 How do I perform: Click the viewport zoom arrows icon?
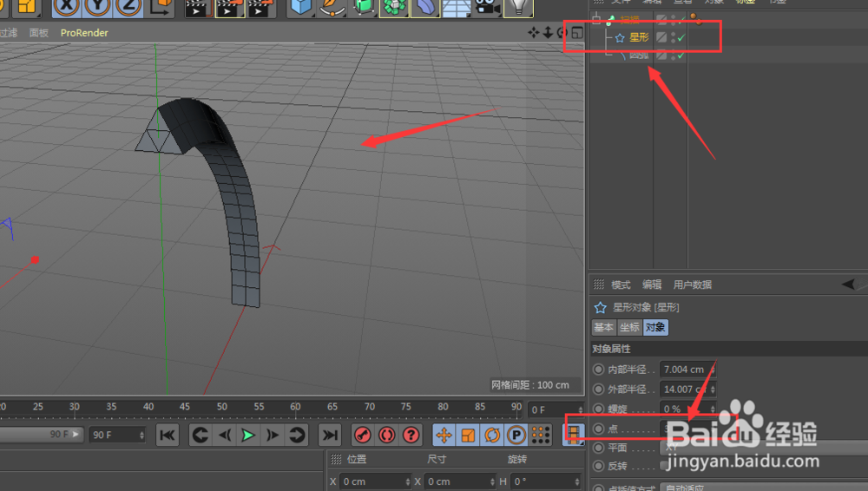click(x=548, y=33)
